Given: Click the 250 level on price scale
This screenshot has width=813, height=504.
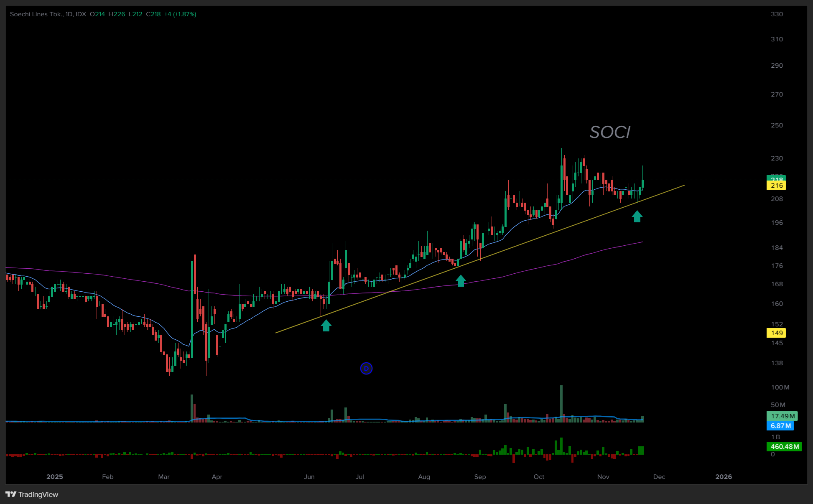Looking at the screenshot, I should coord(777,125).
